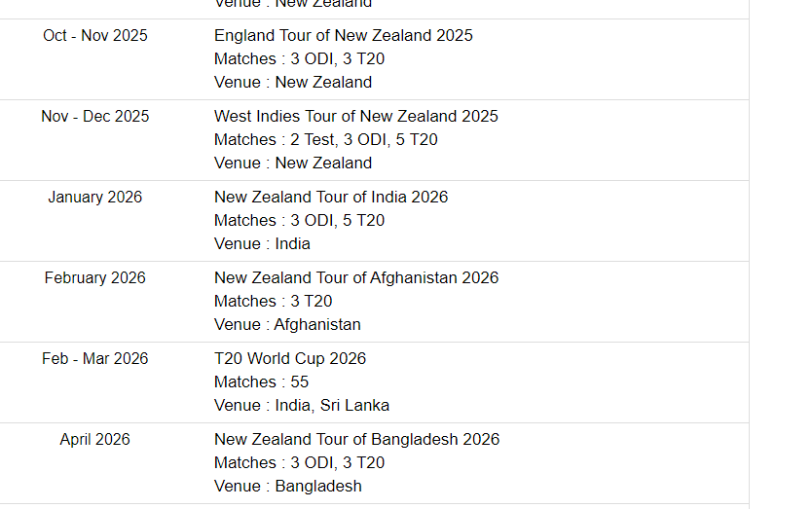Click the Venue : Bangladesh text

point(287,487)
